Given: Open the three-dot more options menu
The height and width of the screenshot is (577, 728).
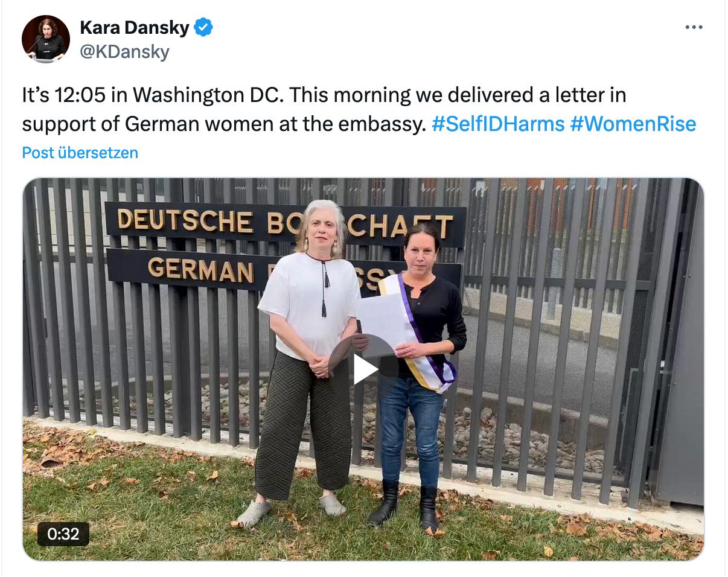Looking at the screenshot, I should [x=694, y=27].
